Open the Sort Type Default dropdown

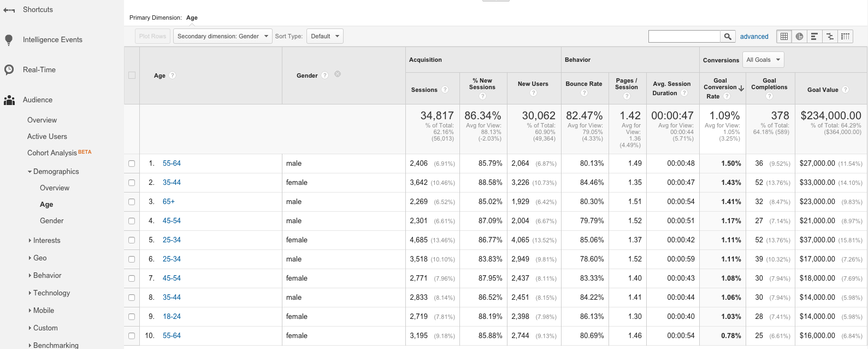[x=325, y=37]
